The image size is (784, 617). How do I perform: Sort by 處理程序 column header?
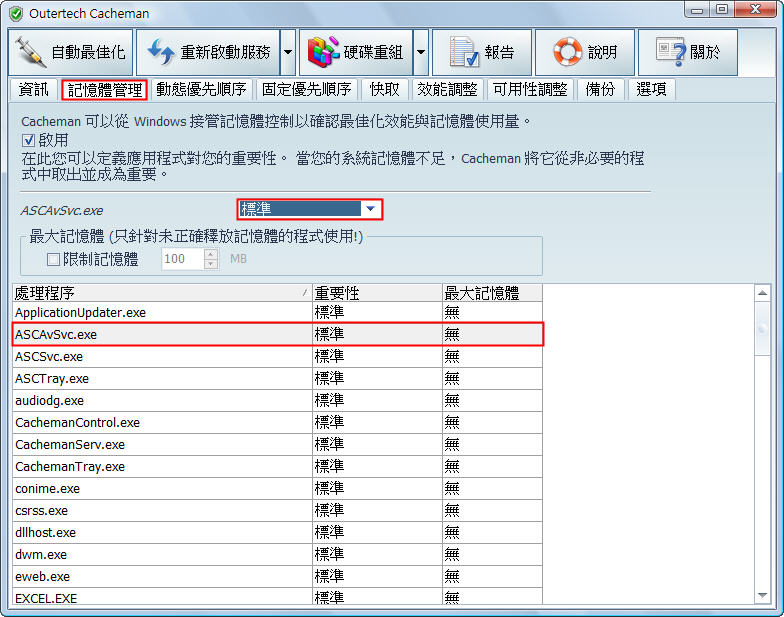pyautogui.click(x=160, y=292)
